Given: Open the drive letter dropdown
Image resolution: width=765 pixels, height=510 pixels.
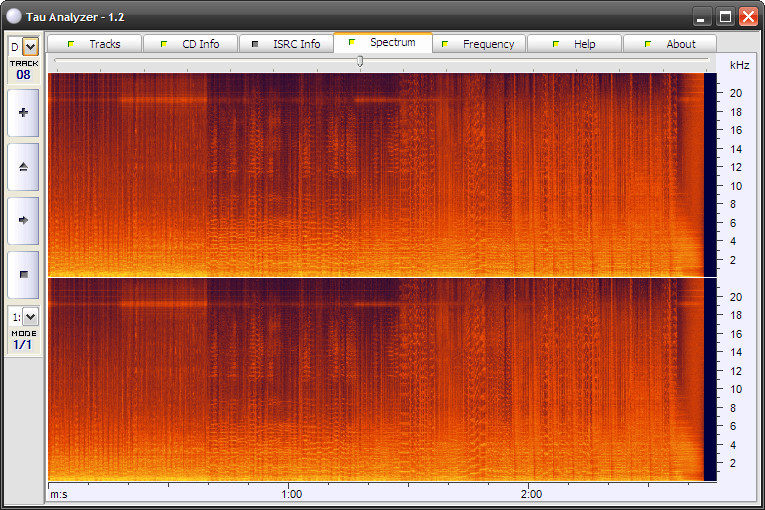Looking at the screenshot, I should coord(30,46).
